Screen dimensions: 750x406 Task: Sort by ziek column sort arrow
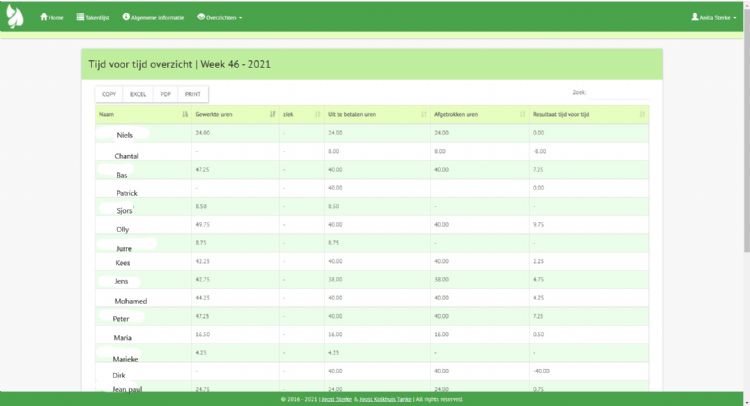318,114
